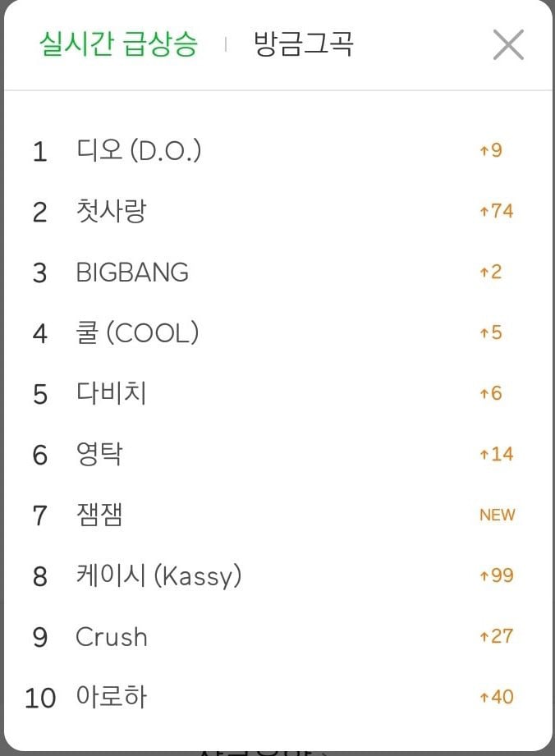Image resolution: width=555 pixels, height=756 pixels.
Task: Click the up-arrow 9 indicator beside 디오
Action: pos(490,150)
